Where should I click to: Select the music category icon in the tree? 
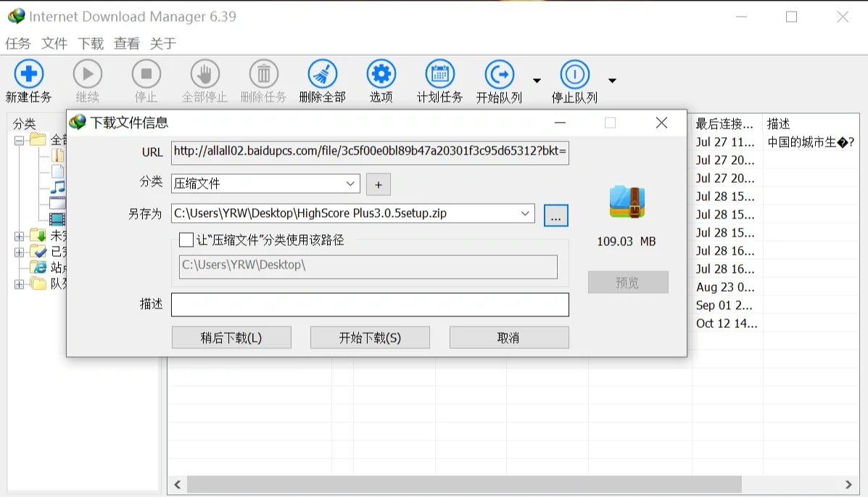pos(58,187)
